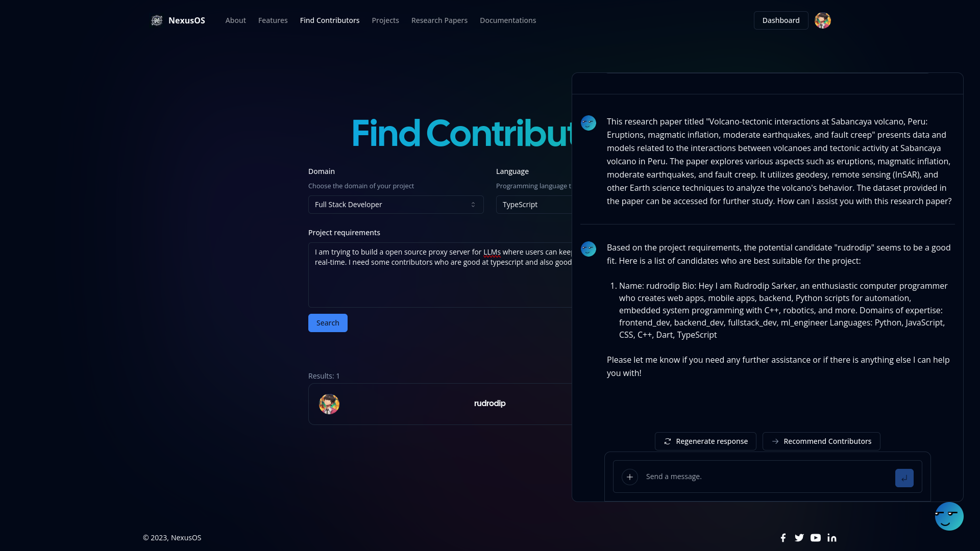This screenshot has width=980, height=551.
Task: Click the Send a message input field
Action: click(767, 477)
